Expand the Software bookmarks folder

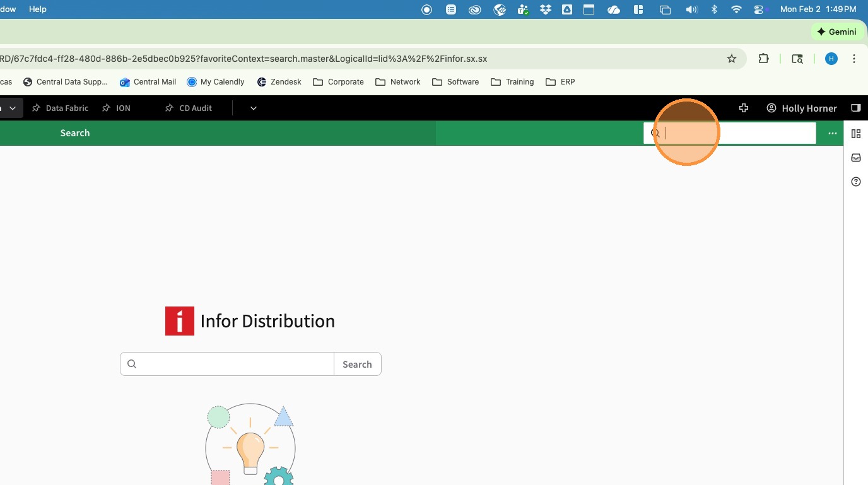(x=456, y=82)
